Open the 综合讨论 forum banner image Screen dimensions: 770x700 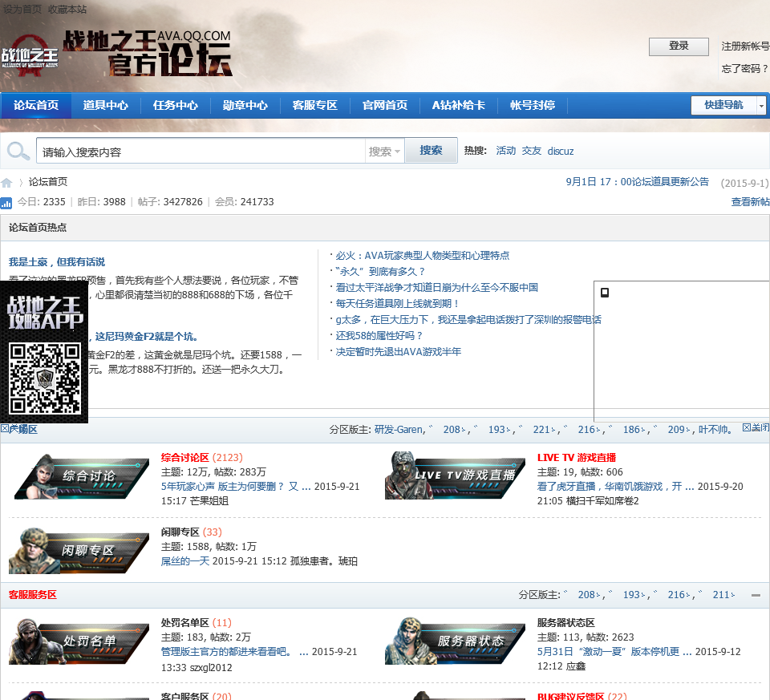82,476
